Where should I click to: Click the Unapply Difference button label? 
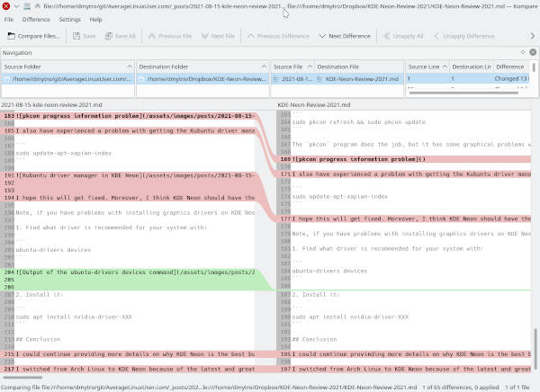click(x=469, y=36)
